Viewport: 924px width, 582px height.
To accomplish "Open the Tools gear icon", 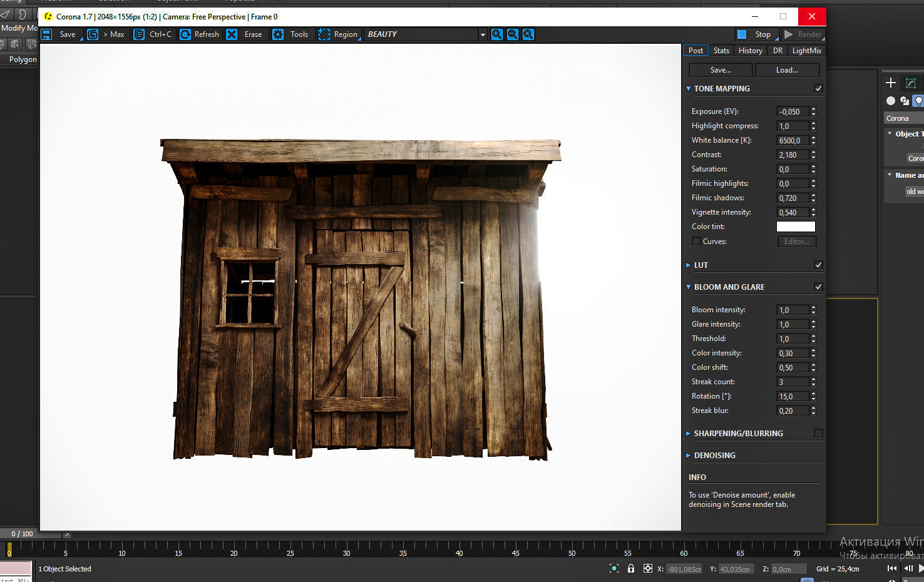I will click(278, 34).
